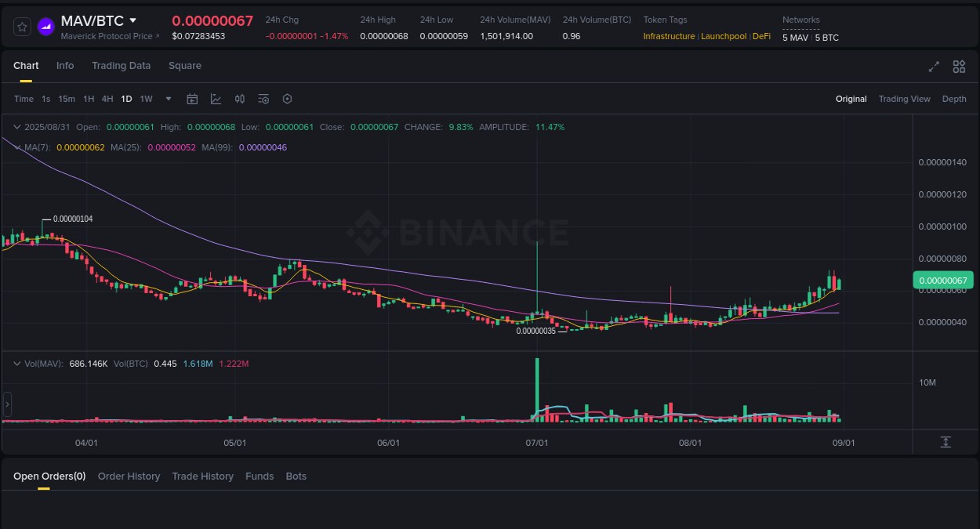Open the Launchpool token tag link
Image resolution: width=980 pixels, height=529 pixels.
click(x=724, y=36)
